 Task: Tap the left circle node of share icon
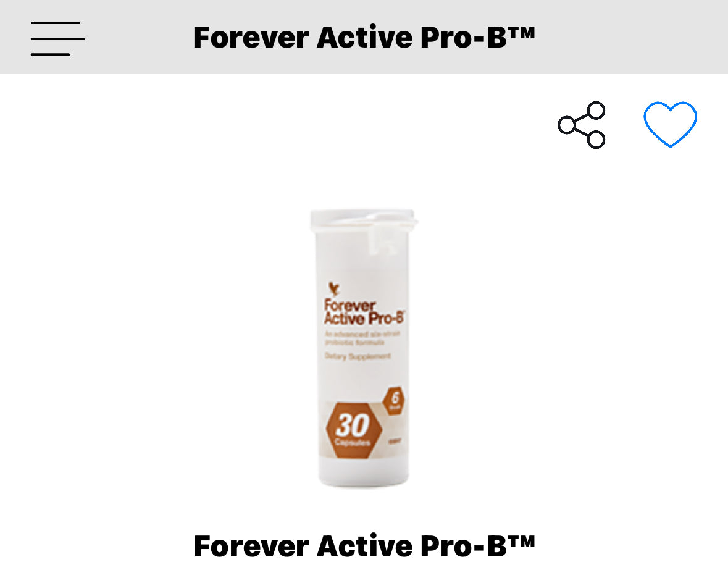click(566, 125)
